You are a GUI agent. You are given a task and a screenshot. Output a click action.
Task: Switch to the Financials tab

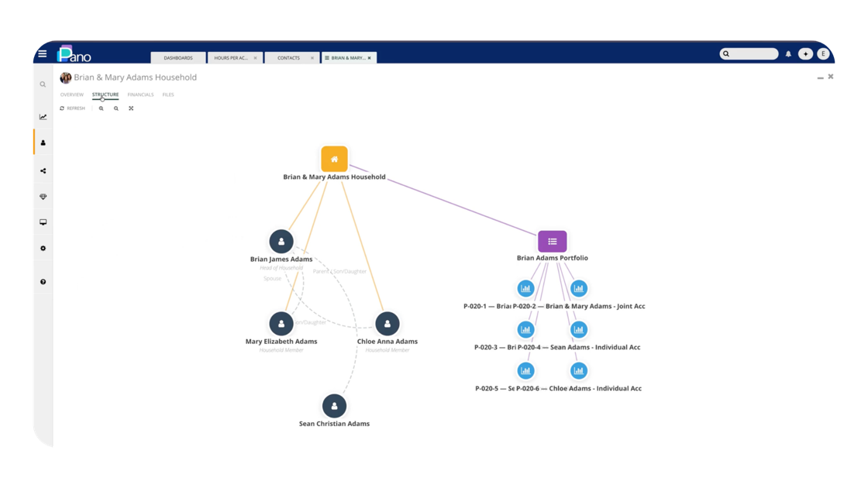coord(140,95)
